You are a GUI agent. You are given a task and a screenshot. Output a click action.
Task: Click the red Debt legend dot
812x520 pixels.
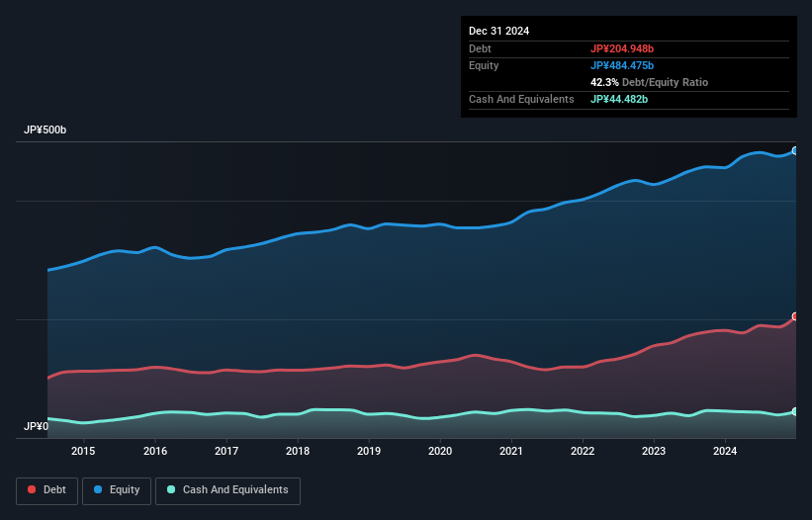pos(32,489)
